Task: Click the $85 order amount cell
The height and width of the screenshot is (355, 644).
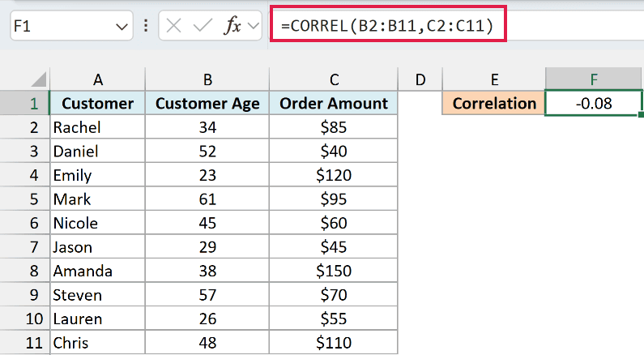Action: tap(334, 127)
